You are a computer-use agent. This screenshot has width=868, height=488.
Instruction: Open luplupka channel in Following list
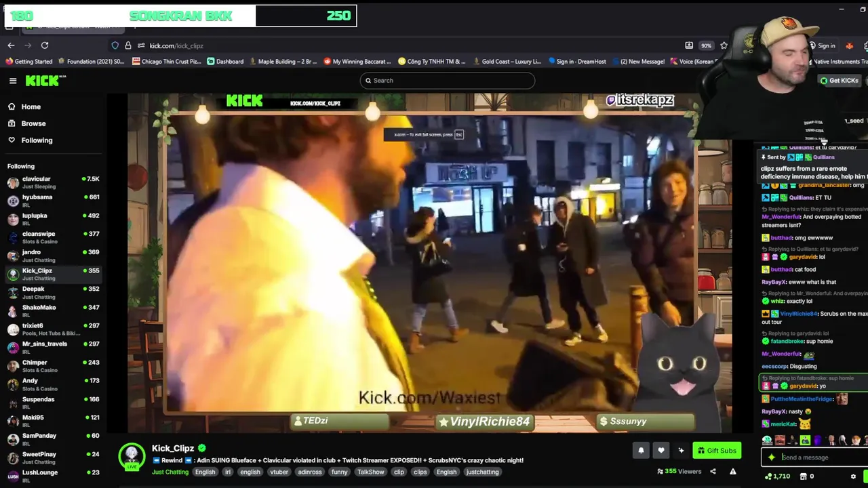click(53, 219)
